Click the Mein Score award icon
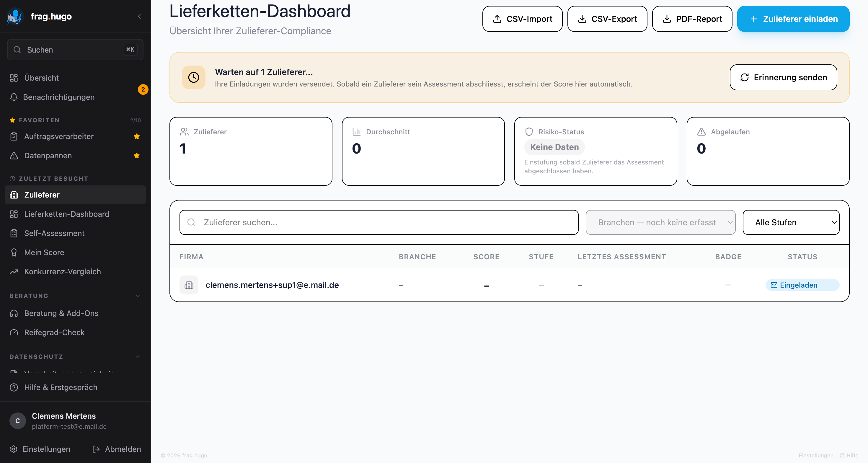The image size is (868, 463). pyautogui.click(x=14, y=252)
